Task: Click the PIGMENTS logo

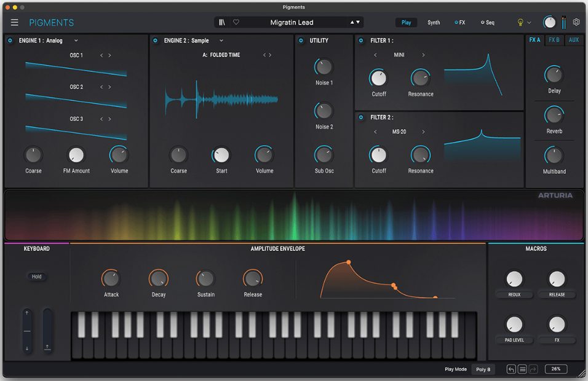Action: 52,23
